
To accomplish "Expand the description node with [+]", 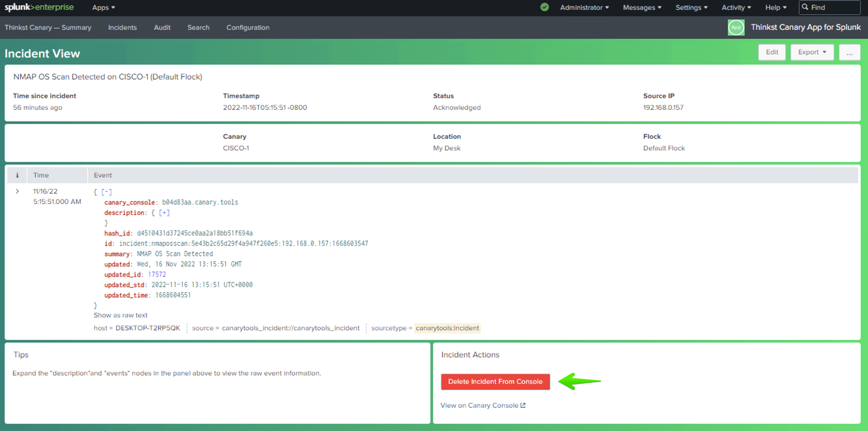I will click(164, 213).
